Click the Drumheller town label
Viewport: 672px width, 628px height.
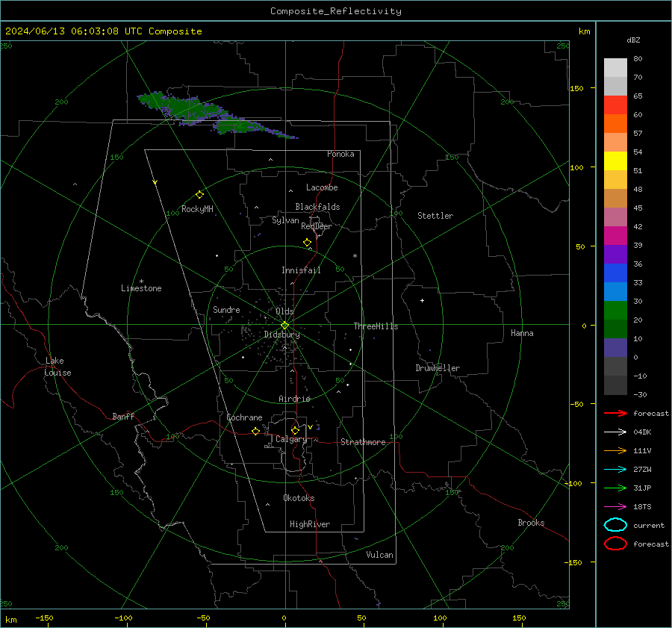click(x=438, y=368)
